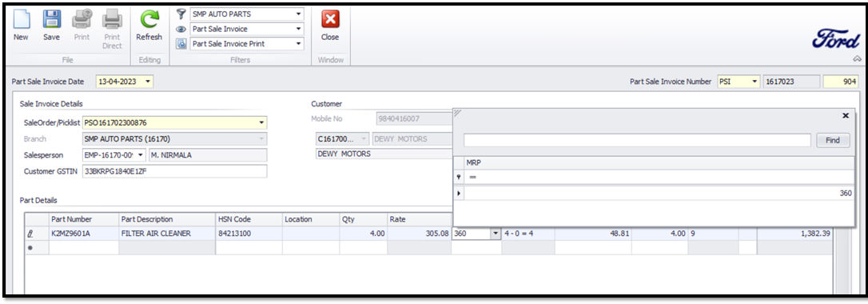This screenshot has width=868, height=304.
Task: Click the 1,382.39 amount cell
Action: click(x=794, y=234)
